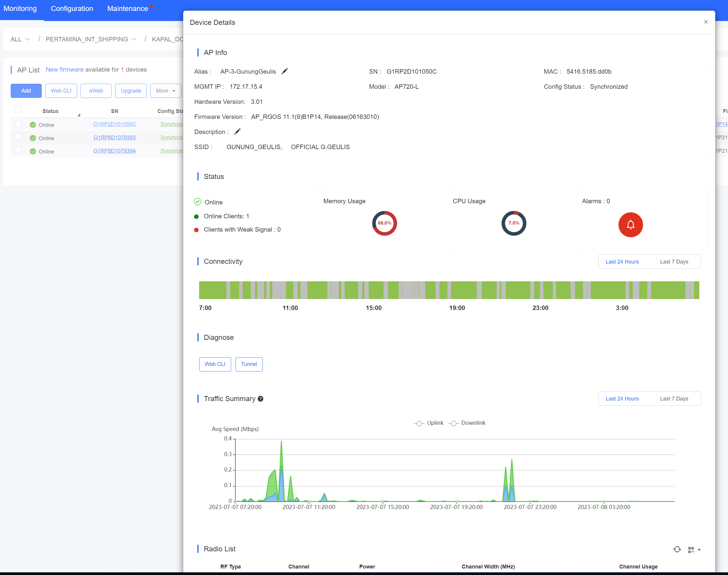Check the row for G1RP6D107939A
Viewport: 728px width, 575px height.
[x=18, y=150]
